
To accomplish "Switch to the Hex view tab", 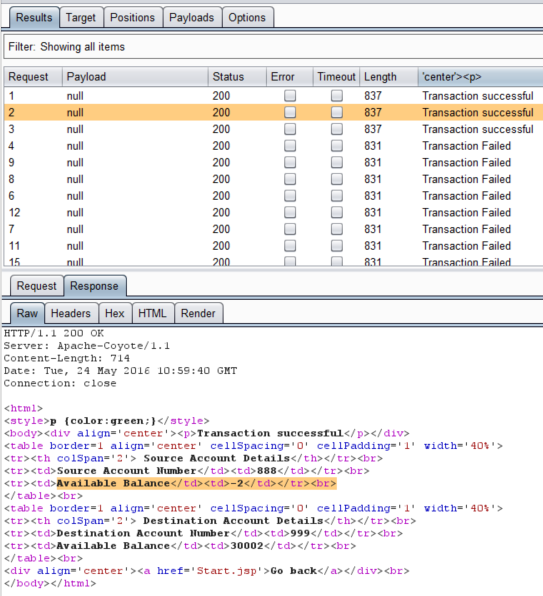I will tap(115, 313).
